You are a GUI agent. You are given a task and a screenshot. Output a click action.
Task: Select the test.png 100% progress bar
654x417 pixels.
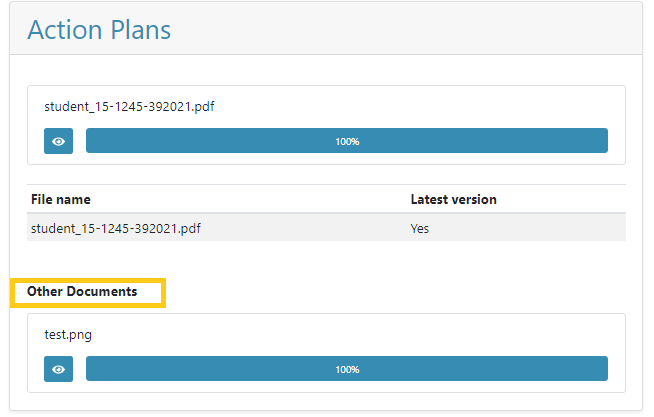[347, 369]
